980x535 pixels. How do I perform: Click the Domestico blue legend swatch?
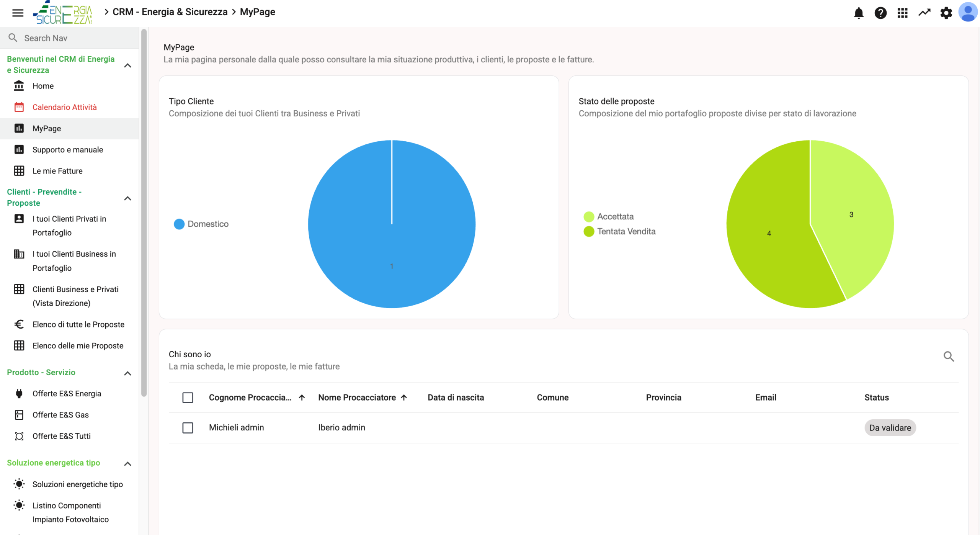coord(179,224)
